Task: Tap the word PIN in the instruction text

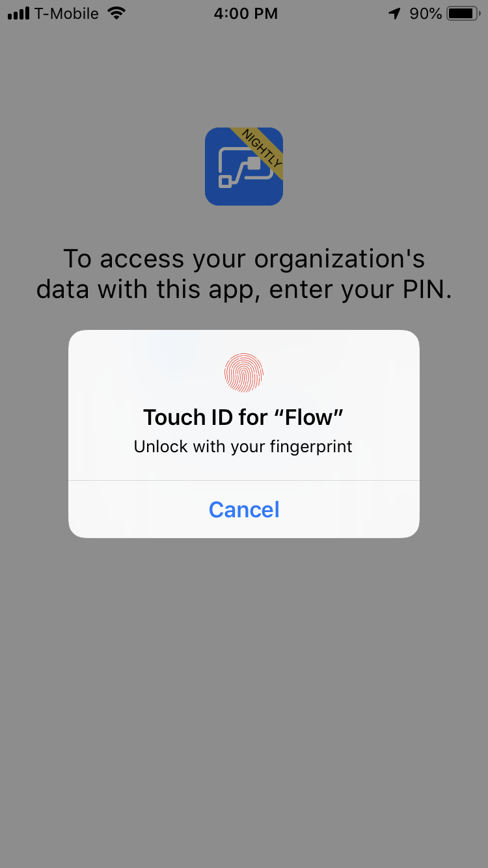Action: pos(425,290)
